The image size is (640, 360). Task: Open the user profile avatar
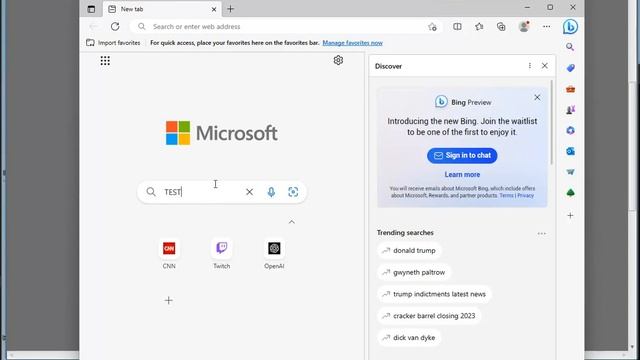point(524,27)
